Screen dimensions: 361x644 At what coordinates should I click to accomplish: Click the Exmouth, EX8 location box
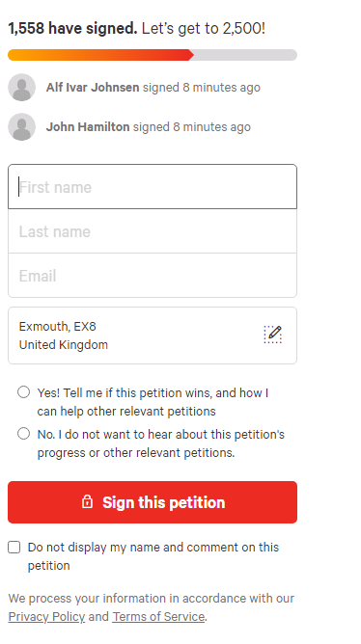coord(153,335)
